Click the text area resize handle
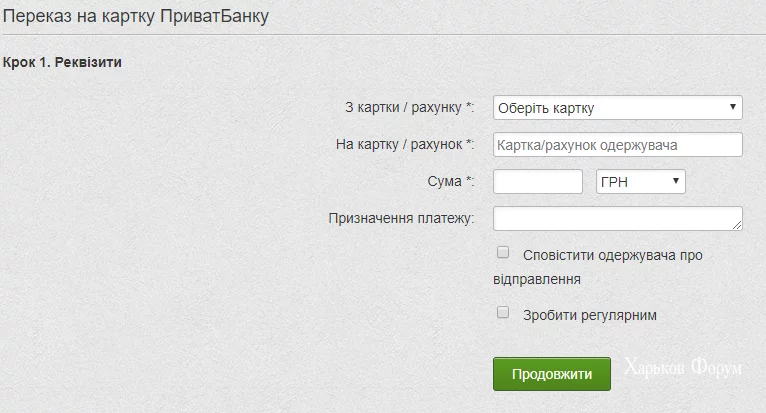This screenshot has height=413, width=766. [x=738, y=227]
